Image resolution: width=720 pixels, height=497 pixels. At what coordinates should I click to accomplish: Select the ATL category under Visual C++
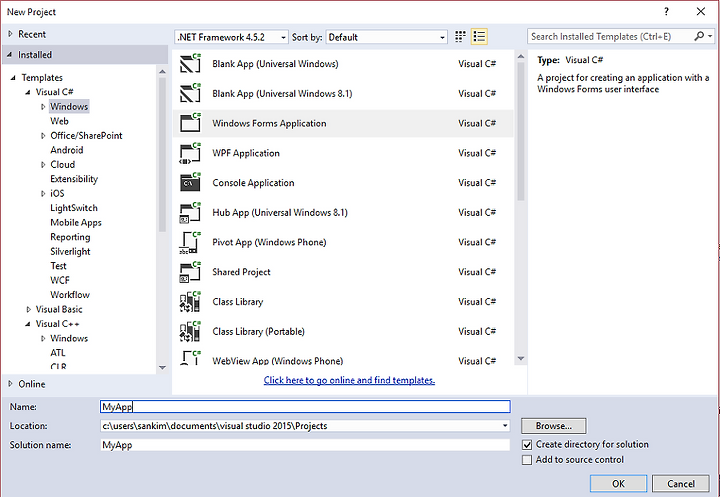58,352
